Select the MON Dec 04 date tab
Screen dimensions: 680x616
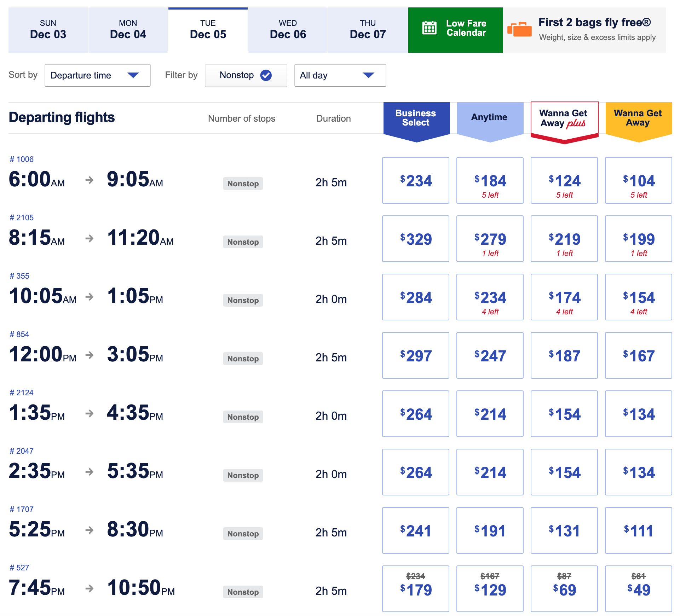128,30
